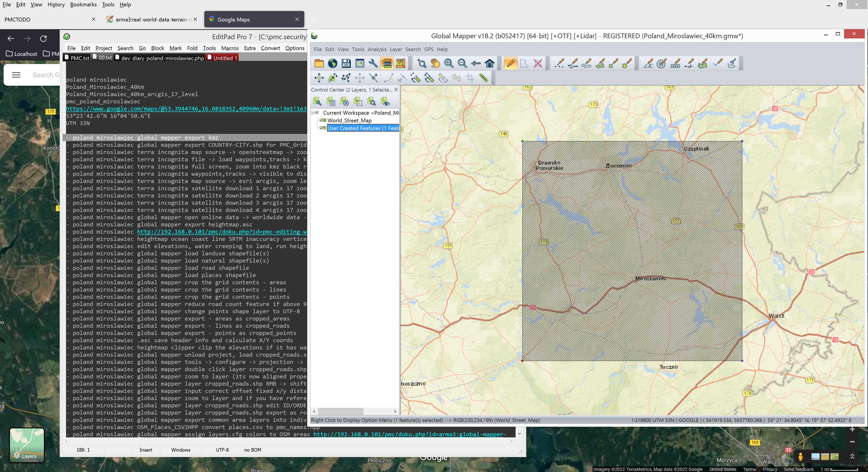Go back to previous view arrow
The height and width of the screenshot is (472, 868).
tap(476, 63)
